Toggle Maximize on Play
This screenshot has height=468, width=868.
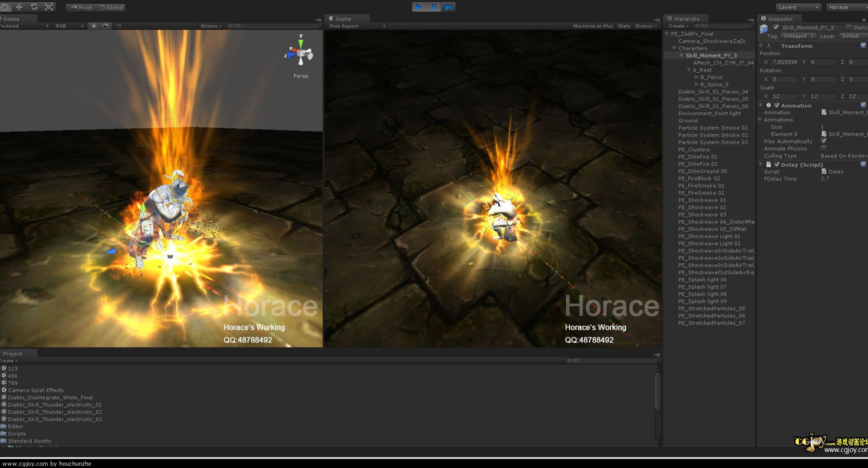(x=593, y=26)
